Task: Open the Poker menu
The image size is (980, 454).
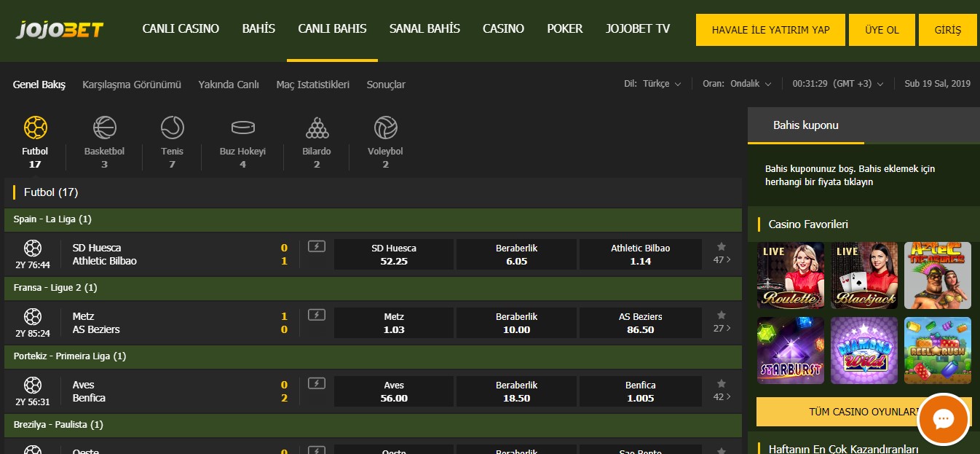Action: (x=565, y=29)
